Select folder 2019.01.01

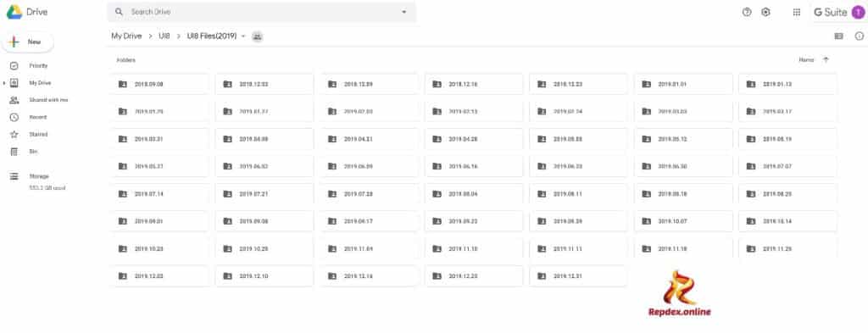(683, 84)
